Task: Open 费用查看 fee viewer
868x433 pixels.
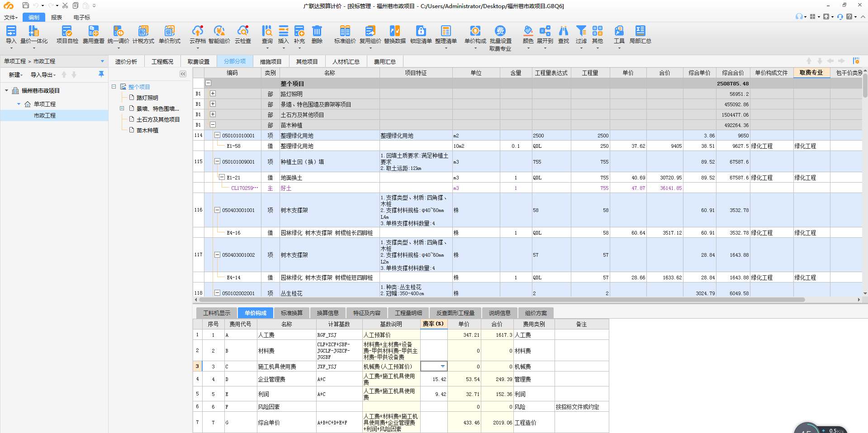Action: click(x=93, y=35)
